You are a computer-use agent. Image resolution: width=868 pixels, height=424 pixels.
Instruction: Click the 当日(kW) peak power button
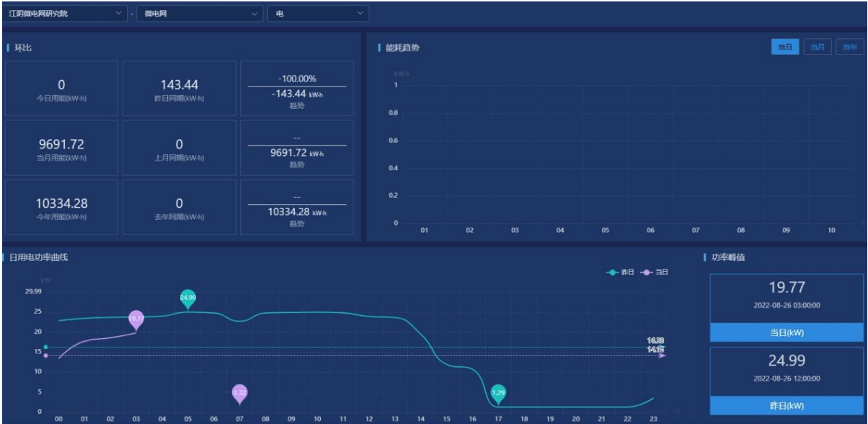click(787, 332)
